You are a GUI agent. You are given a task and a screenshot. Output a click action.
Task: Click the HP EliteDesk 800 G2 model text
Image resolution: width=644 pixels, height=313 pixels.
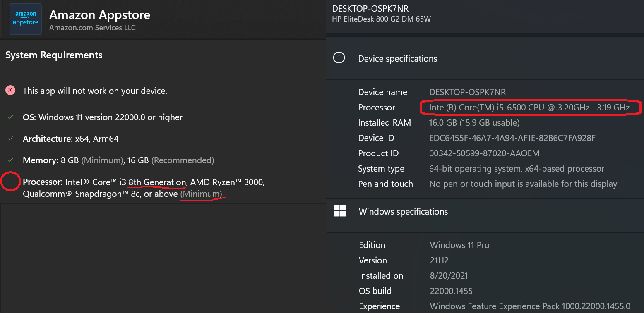(x=381, y=19)
